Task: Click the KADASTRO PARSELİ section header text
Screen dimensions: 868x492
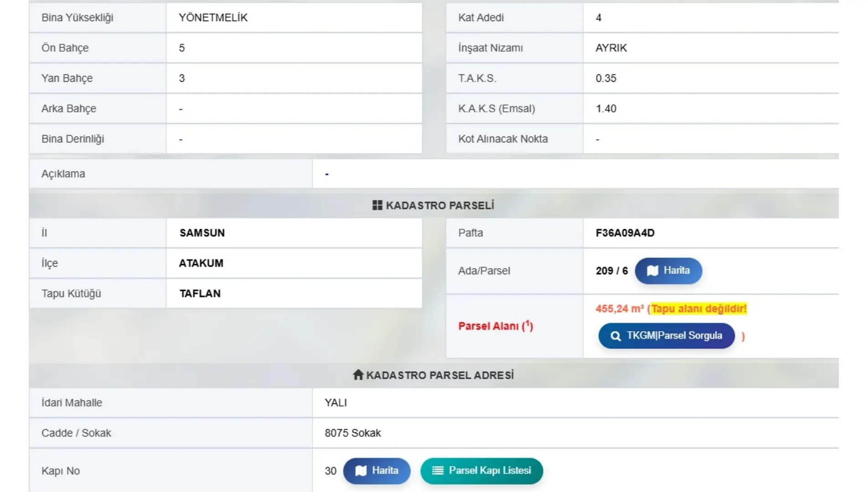Action: pyautogui.click(x=440, y=205)
